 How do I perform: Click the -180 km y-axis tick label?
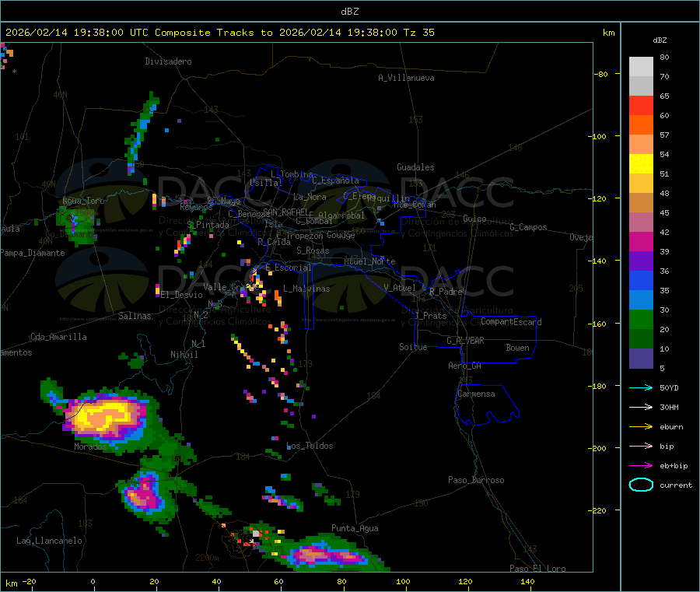click(x=600, y=386)
